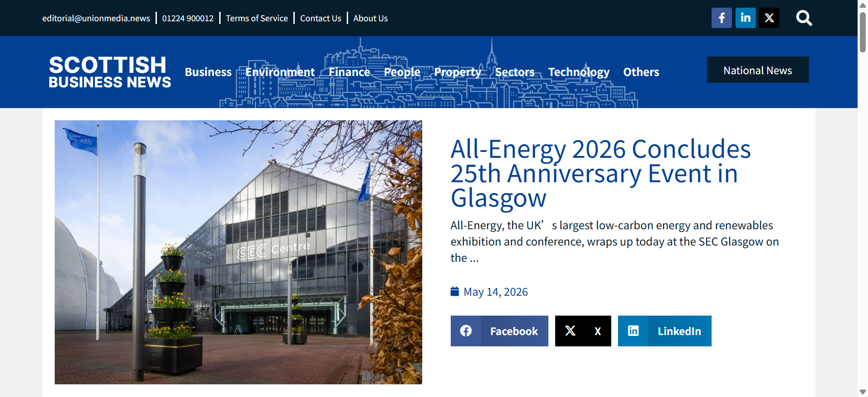
Task: Click the page scrollbar thumb
Action: (x=863, y=33)
